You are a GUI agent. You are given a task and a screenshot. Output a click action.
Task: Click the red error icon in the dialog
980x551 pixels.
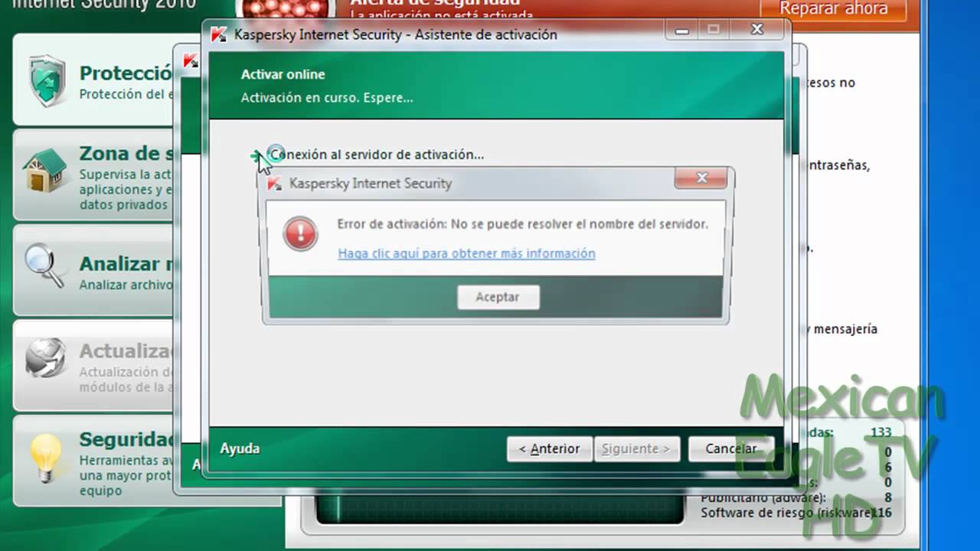pos(300,233)
